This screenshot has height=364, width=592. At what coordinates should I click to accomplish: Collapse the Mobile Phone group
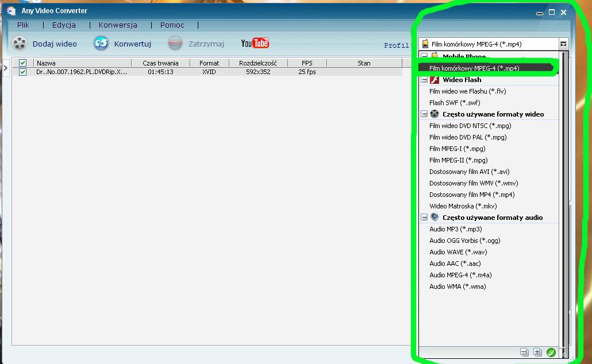tap(424, 57)
